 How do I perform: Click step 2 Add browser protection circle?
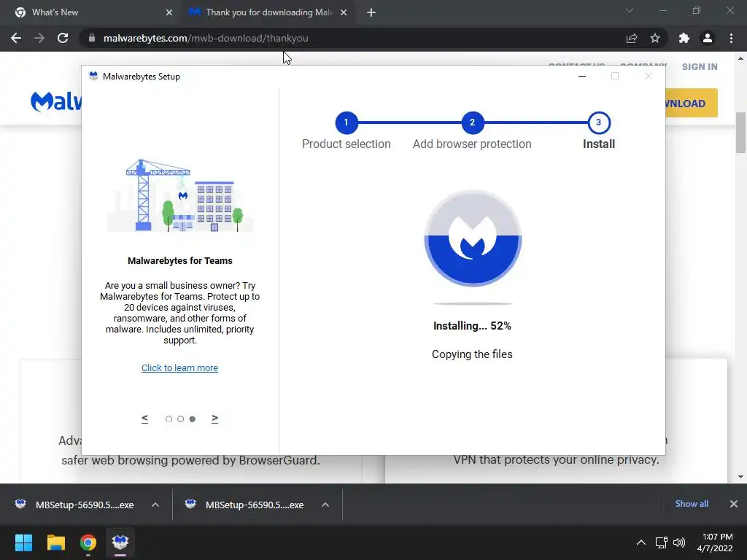coord(472,122)
